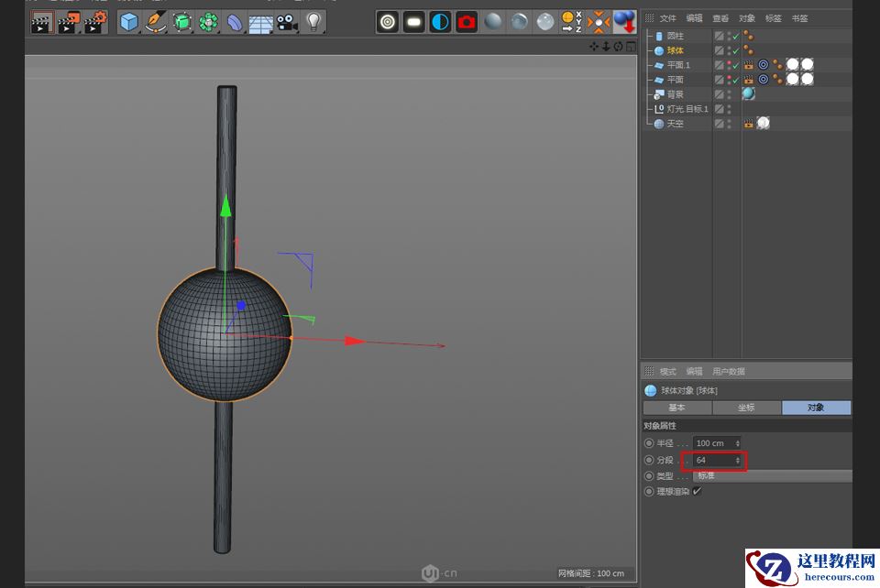The image size is (880, 588).
Task: Switch to the 坐标 tab in attributes
Action: point(746,408)
